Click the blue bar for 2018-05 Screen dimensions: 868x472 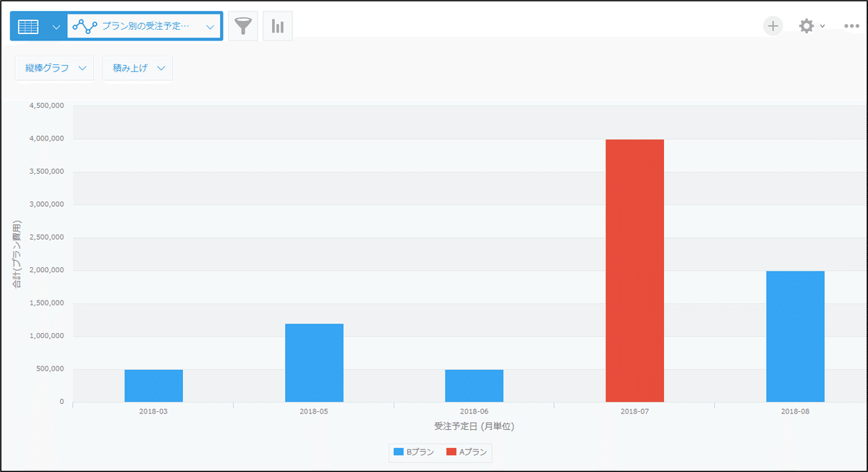pyautogui.click(x=314, y=363)
